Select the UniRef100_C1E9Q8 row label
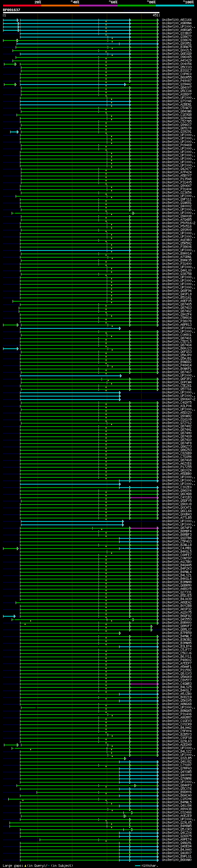 (x=177, y=115)
